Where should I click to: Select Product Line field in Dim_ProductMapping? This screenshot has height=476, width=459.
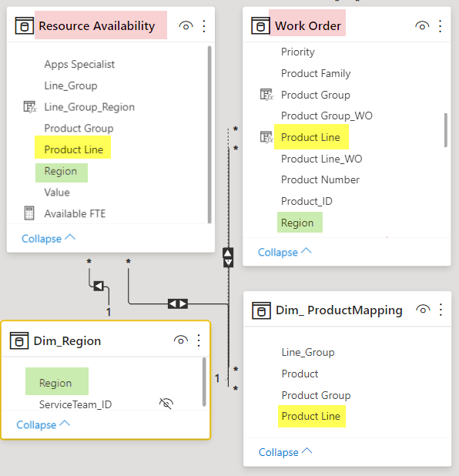[310, 416]
